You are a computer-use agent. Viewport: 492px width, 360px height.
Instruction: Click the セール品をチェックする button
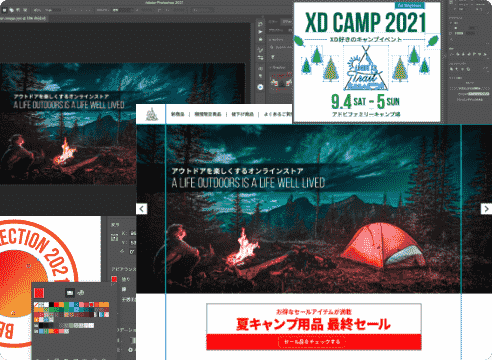point(312,342)
